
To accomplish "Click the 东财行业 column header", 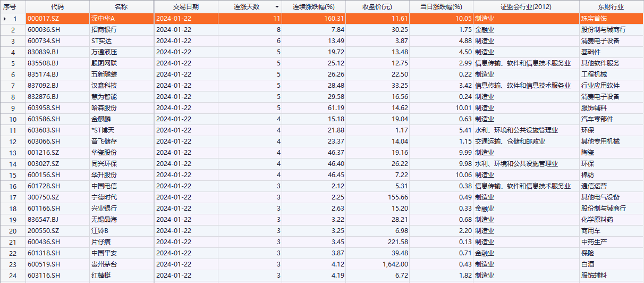I will coord(611,7).
